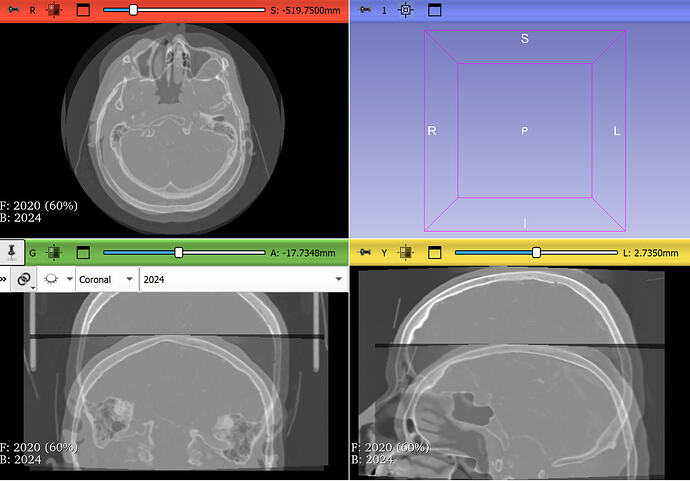Fit Red slice to window extent
Viewport: 690px width, 481px height.
tap(54, 10)
